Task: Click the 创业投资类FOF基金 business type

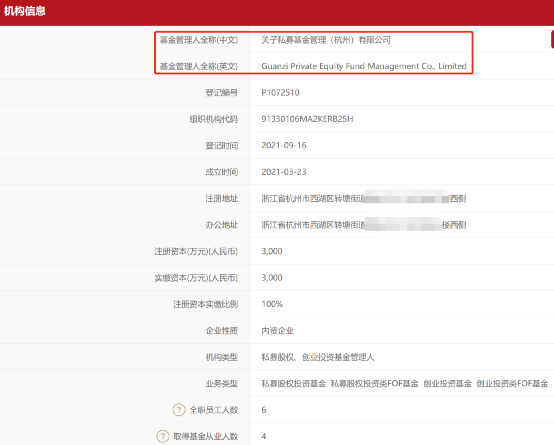Action: coord(512,383)
